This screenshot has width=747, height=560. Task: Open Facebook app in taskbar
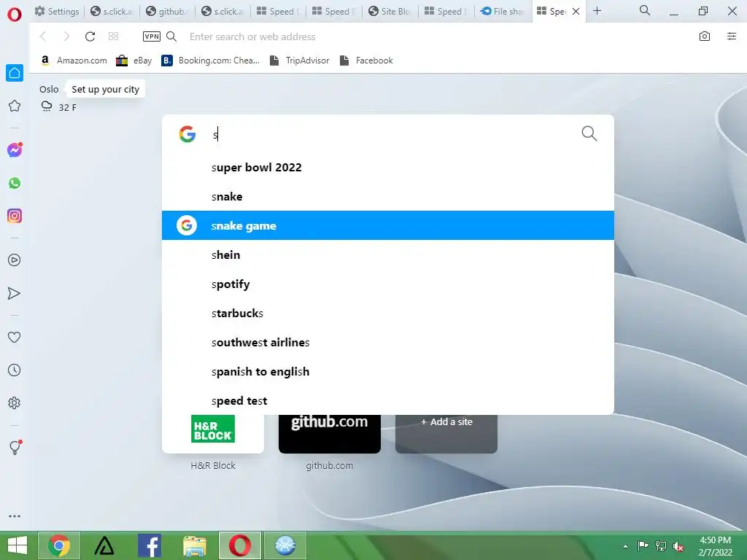coord(149,545)
